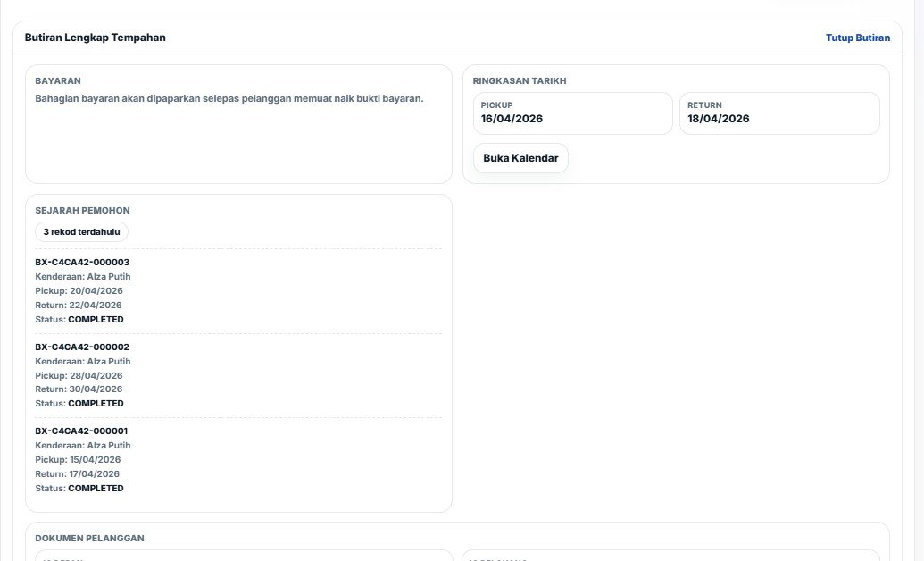The width and height of the screenshot is (924, 561).
Task: Click COMPLETED status of record 000001
Action: click(x=96, y=489)
